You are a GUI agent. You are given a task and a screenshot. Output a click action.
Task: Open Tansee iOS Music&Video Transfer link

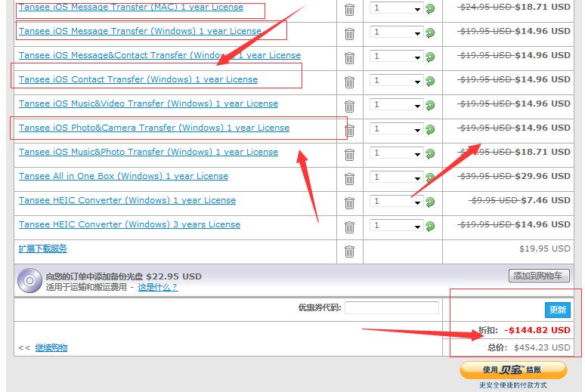coord(148,103)
